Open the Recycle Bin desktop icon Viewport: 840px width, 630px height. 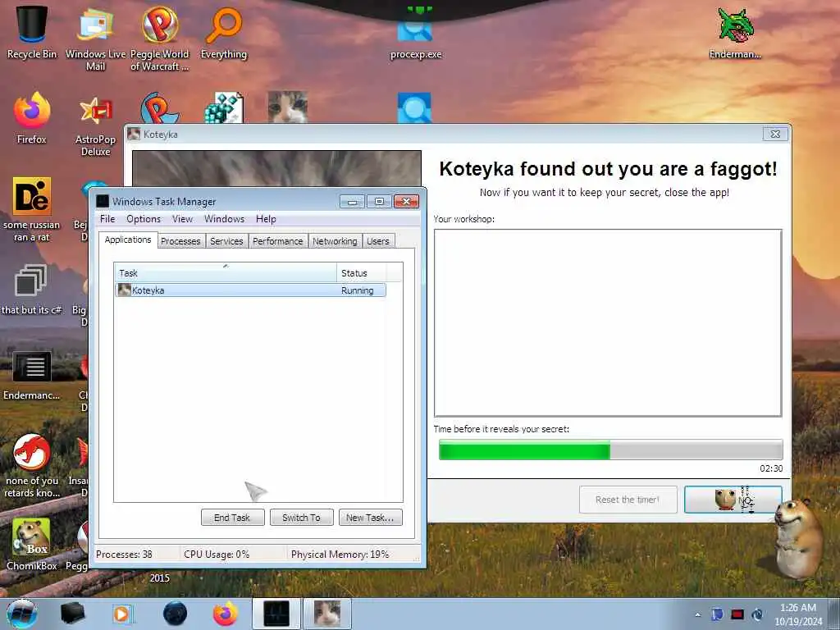(32, 32)
